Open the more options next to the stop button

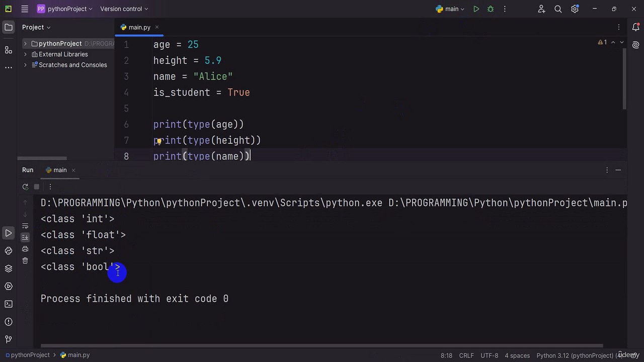click(x=50, y=187)
